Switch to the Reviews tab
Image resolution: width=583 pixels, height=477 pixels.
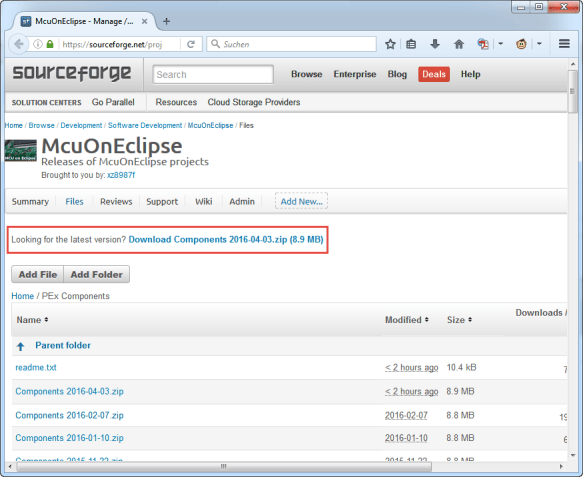tap(116, 202)
